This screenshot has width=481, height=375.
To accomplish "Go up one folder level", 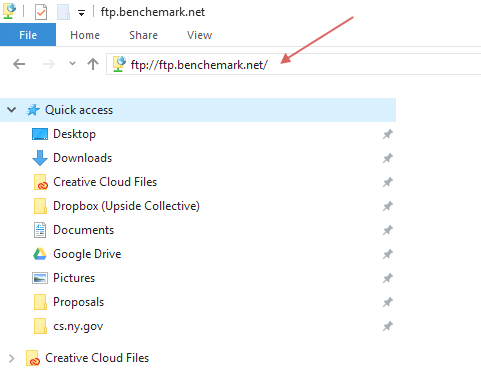I will (x=93, y=64).
